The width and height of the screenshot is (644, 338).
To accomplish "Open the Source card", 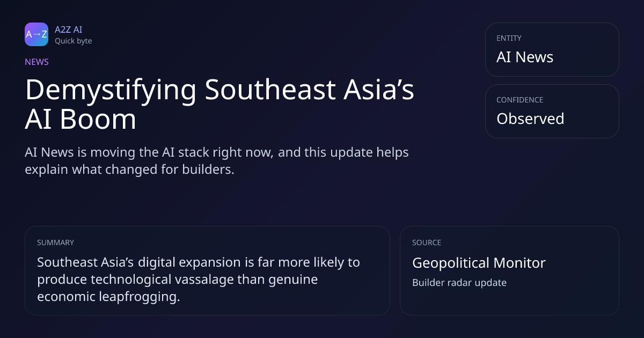I will (x=509, y=270).
